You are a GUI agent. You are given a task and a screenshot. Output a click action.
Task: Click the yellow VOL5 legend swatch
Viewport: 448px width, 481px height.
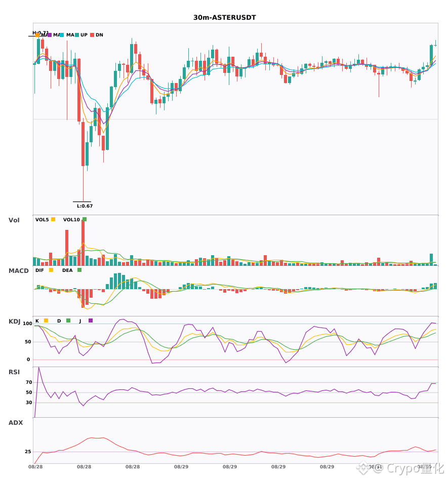(53, 219)
